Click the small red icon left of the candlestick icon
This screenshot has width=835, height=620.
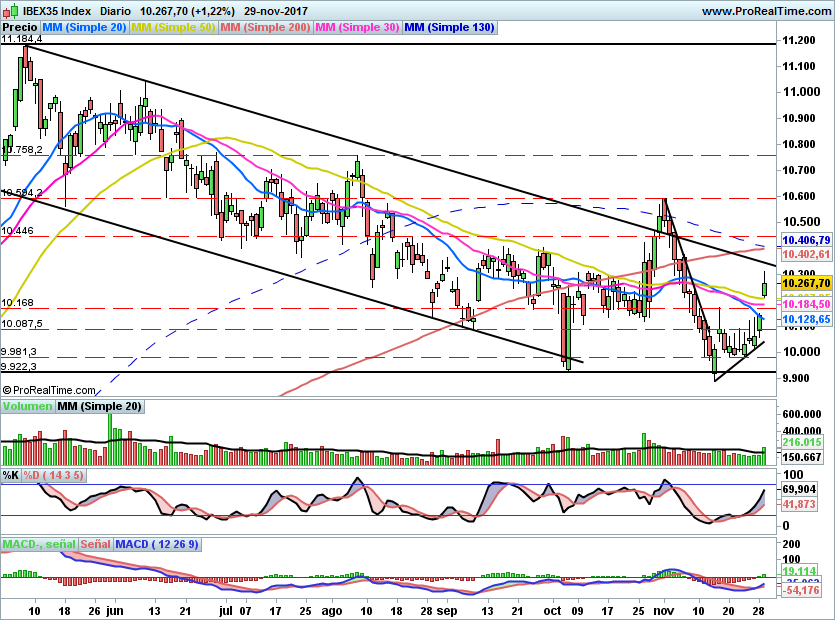(5, 12)
